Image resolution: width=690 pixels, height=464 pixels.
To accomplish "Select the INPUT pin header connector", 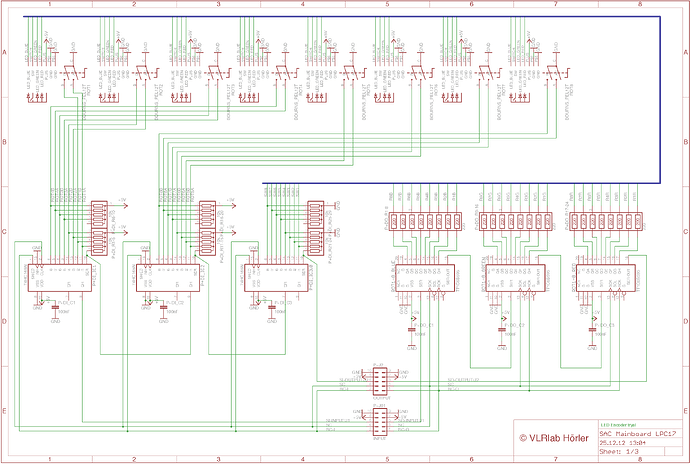I will pyautogui.click(x=380, y=422).
